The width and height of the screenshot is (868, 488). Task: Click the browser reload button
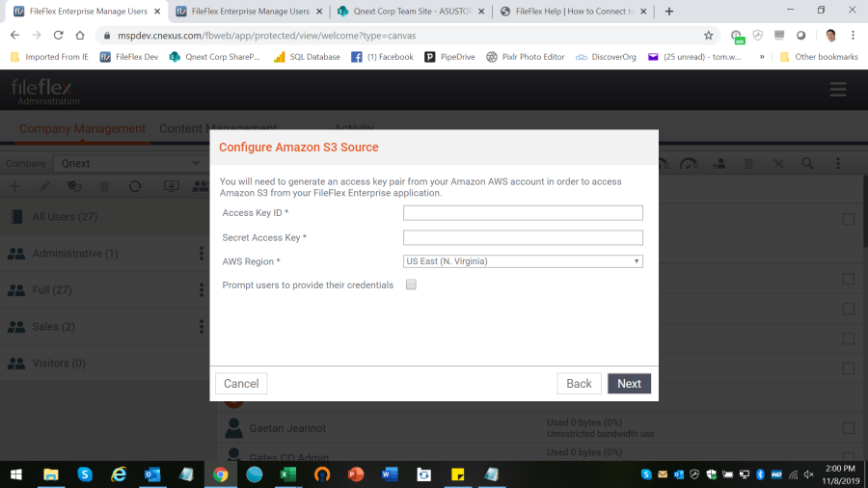click(x=58, y=36)
